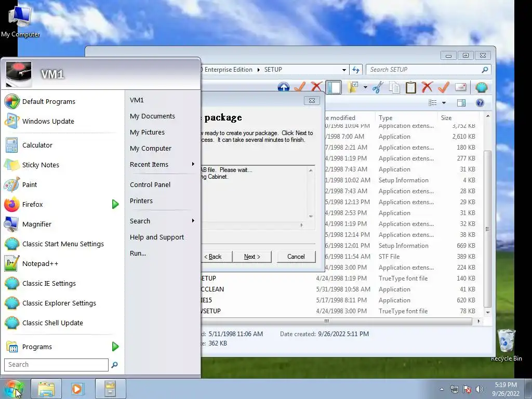Viewport: 532px width, 399px height.
Task: Show hidden tray icons arrow
Action: pyautogui.click(x=442, y=390)
